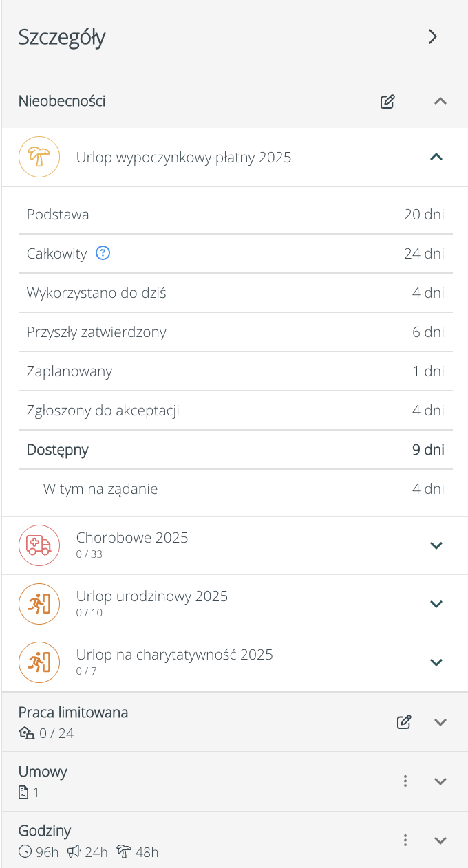Click the Urlop na charytatywność leave icon
Screen dimensions: 468x868
(x=39, y=662)
